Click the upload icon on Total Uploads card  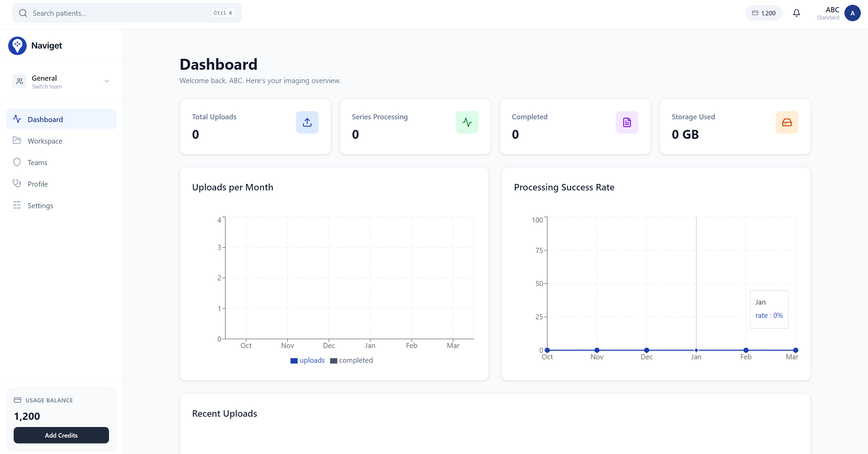(307, 122)
